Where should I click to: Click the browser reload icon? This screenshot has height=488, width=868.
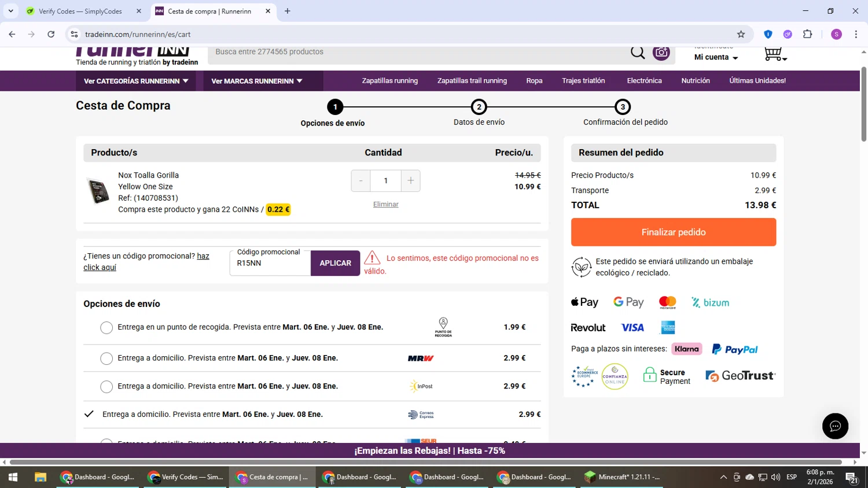click(x=51, y=34)
